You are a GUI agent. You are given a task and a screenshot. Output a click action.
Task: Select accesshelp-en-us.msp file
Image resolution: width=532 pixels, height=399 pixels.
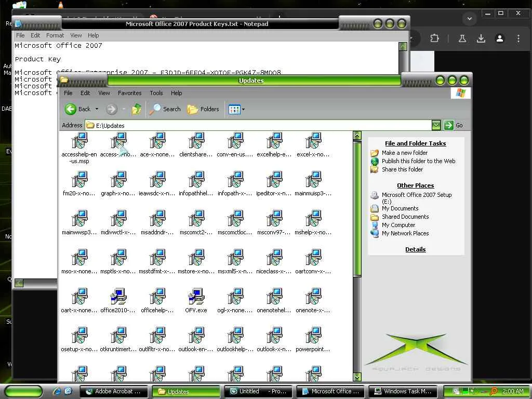point(79,148)
